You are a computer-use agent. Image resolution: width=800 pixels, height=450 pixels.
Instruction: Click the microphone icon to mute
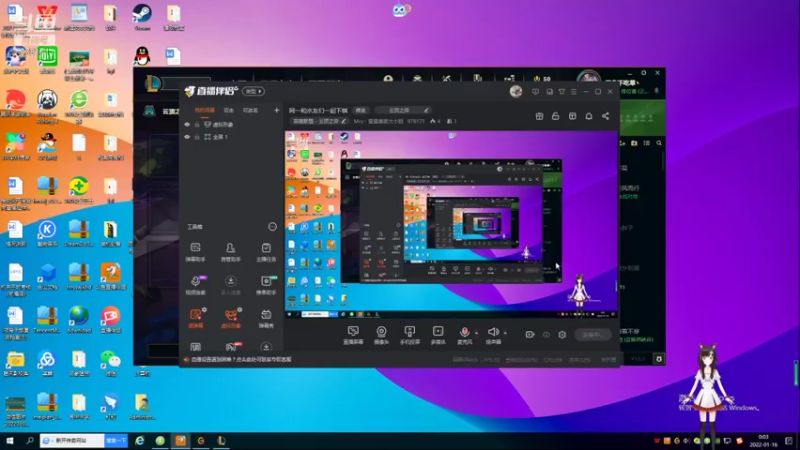point(464,332)
